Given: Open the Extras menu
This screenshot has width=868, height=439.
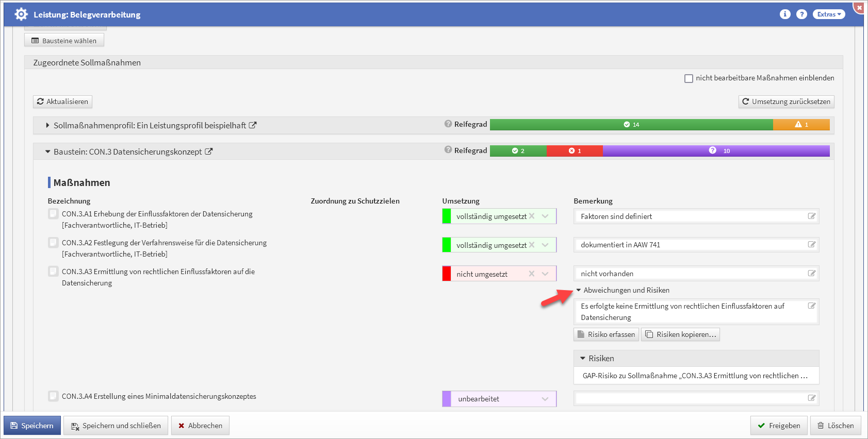Looking at the screenshot, I should coord(829,14).
